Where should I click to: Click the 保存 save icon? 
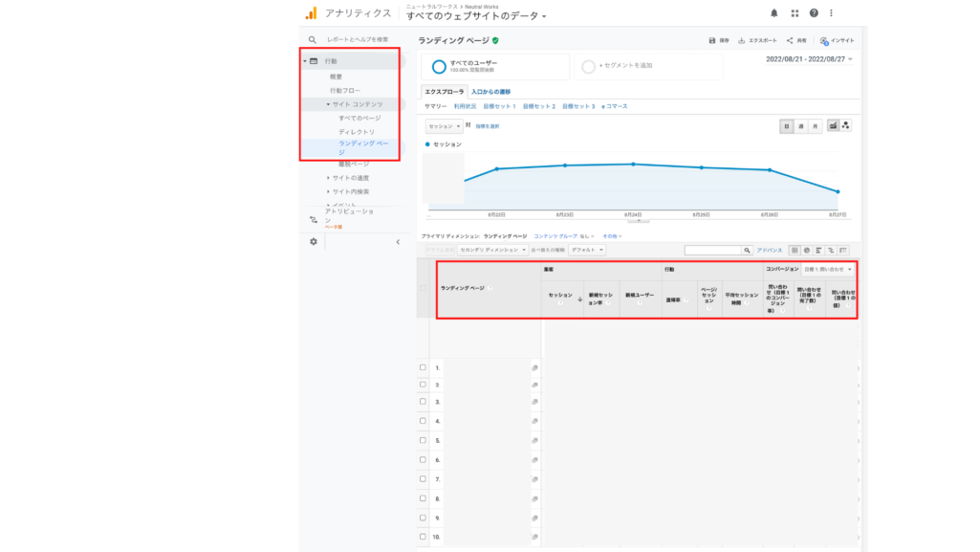coord(712,40)
